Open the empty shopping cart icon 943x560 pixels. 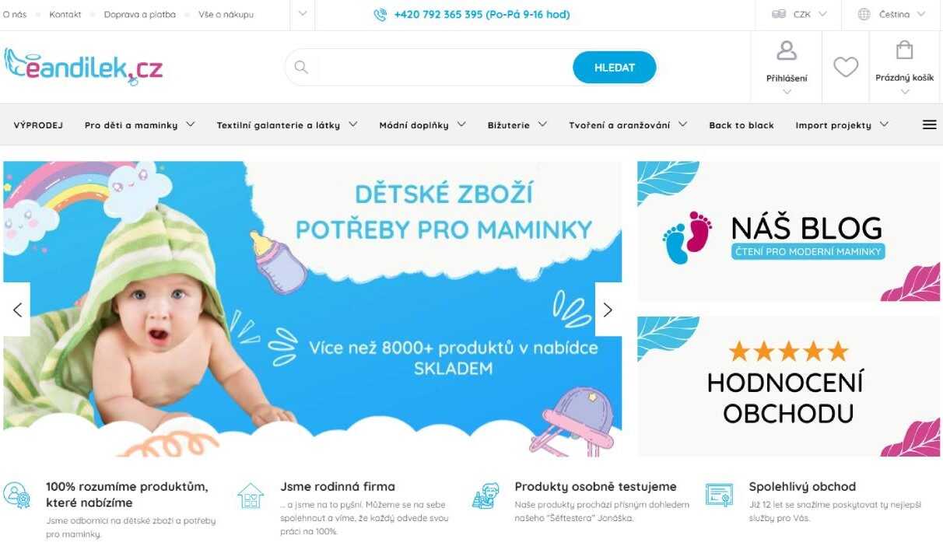point(904,51)
